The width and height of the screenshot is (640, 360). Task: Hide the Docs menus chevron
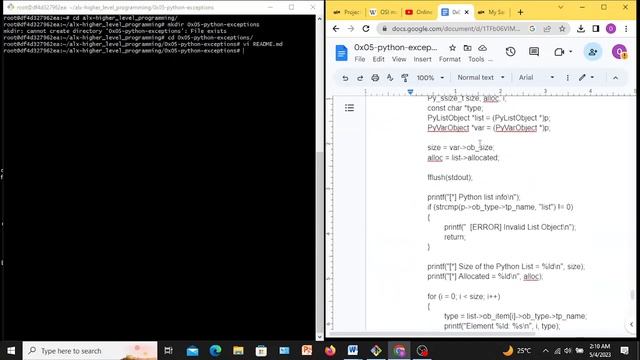pos(616,78)
